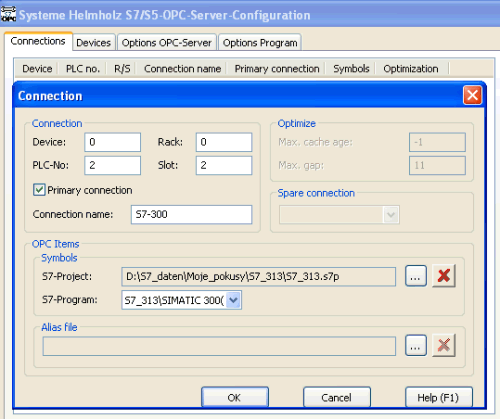The image size is (500, 419).
Task: Expand the Spare connection combo box
Action: [391, 215]
